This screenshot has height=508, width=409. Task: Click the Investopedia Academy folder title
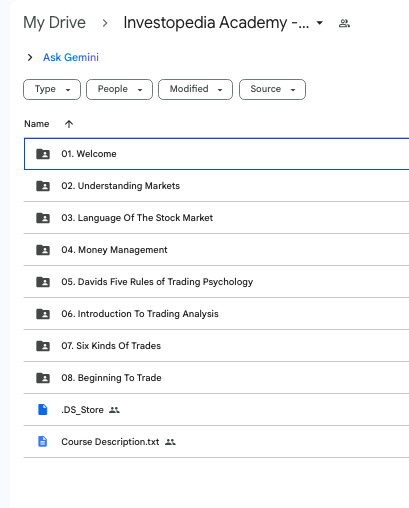[216, 23]
